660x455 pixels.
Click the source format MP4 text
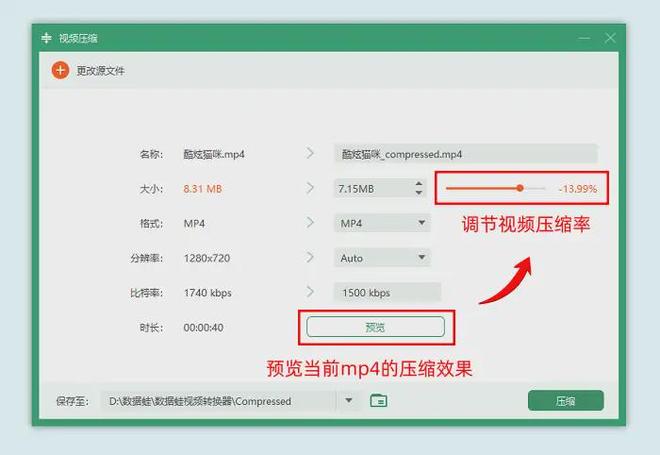194,224
